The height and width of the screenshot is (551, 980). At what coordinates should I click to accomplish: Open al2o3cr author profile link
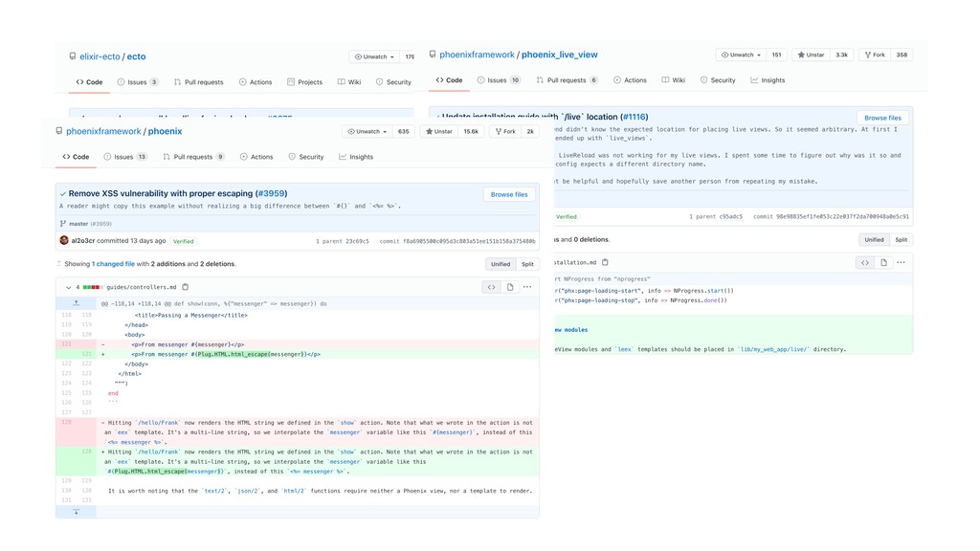point(82,240)
